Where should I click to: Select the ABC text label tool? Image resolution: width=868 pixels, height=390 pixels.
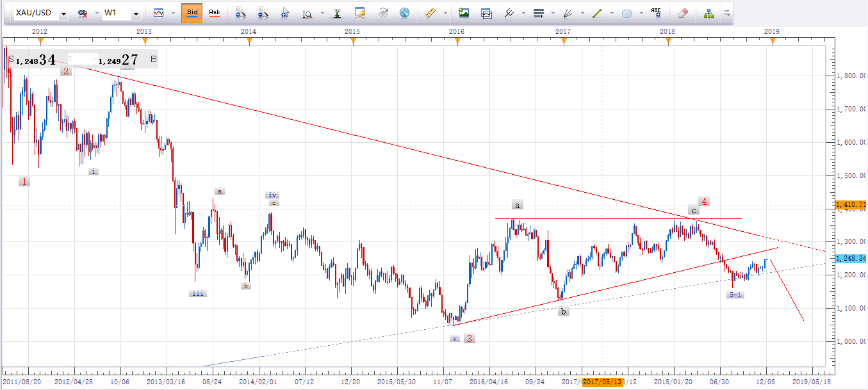(656, 13)
